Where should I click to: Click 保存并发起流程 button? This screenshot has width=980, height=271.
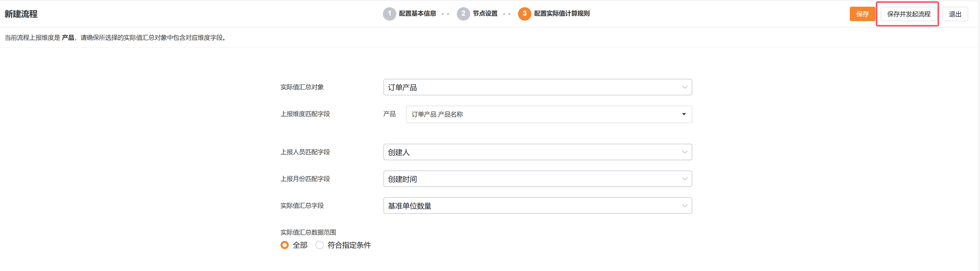point(908,14)
